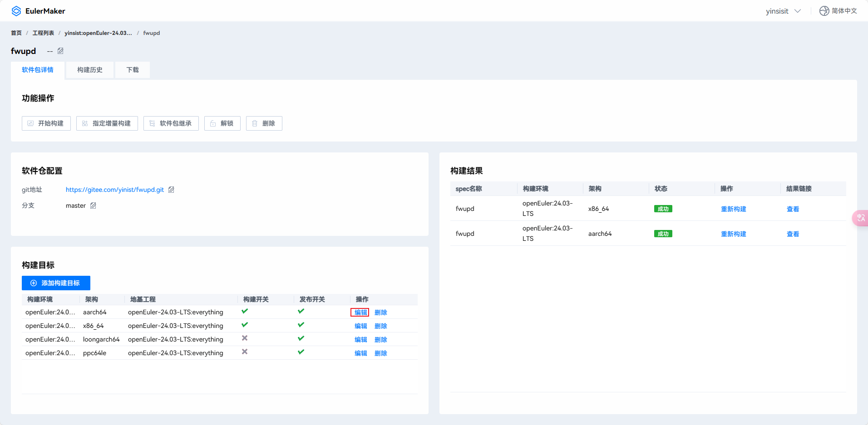The height and width of the screenshot is (425, 868).
Task: Click 编辑 for the loongarch64 target
Action: (x=361, y=340)
